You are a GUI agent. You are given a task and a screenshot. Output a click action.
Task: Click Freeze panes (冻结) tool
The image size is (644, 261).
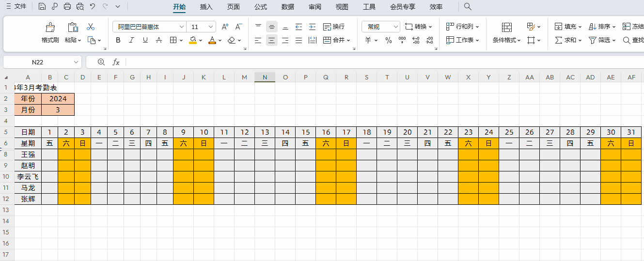(x=633, y=27)
